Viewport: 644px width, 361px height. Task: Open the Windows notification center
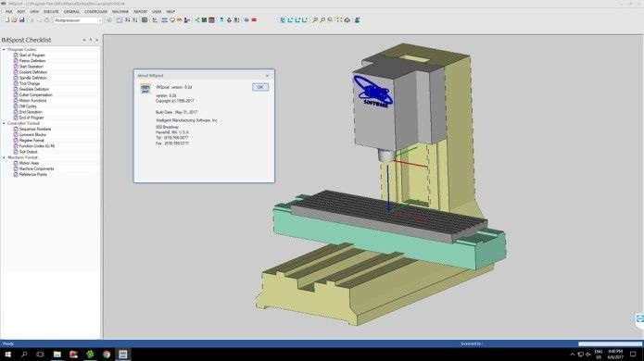[633, 355]
